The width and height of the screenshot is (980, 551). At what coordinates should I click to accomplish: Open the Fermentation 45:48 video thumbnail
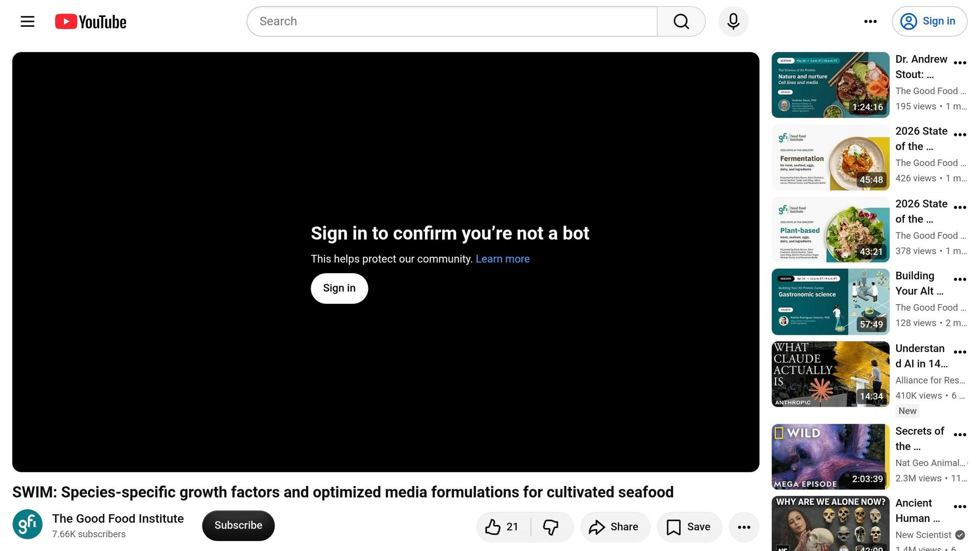click(x=830, y=157)
